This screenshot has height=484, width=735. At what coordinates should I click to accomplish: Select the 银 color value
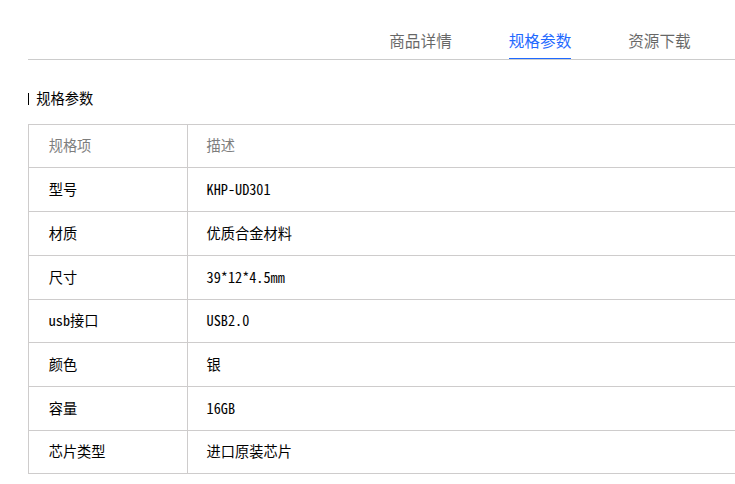click(214, 365)
